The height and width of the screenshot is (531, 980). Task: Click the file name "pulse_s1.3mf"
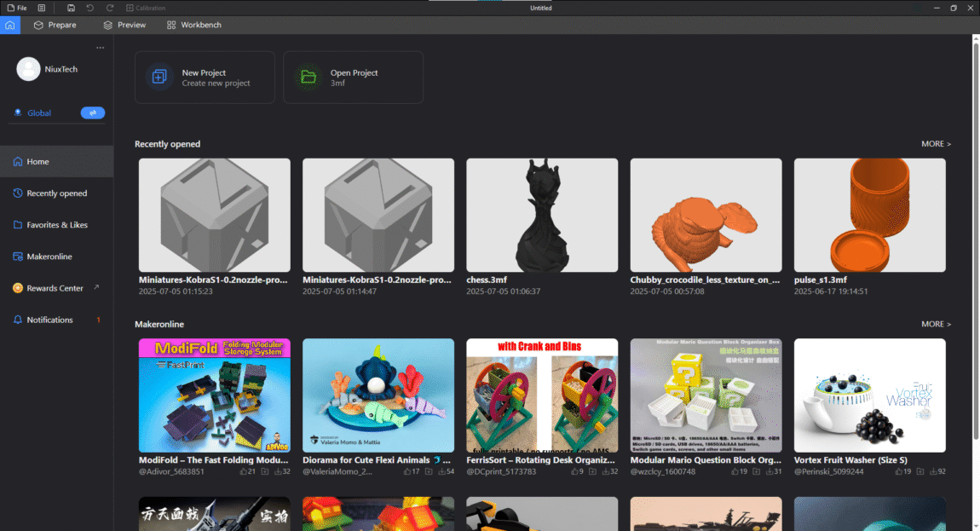tap(820, 280)
